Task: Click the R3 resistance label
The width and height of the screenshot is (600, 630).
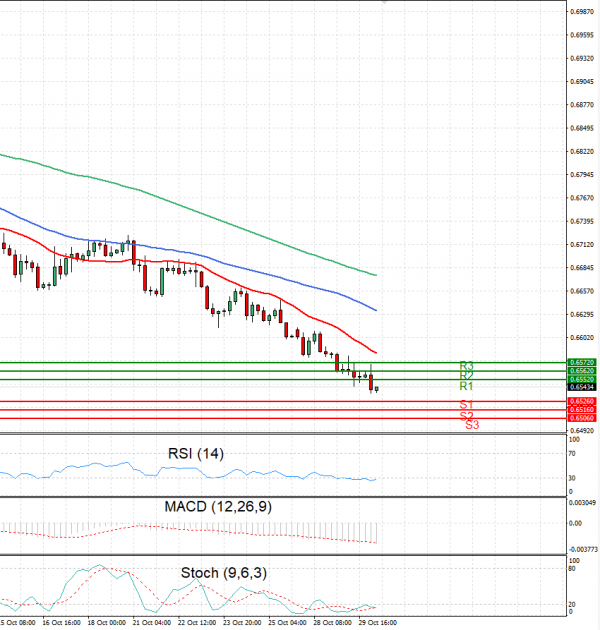Action: click(x=466, y=366)
